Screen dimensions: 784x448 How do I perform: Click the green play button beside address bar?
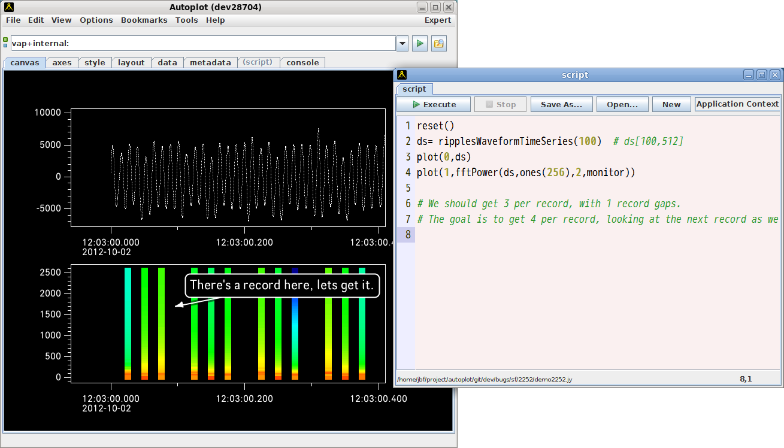[x=420, y=44]
